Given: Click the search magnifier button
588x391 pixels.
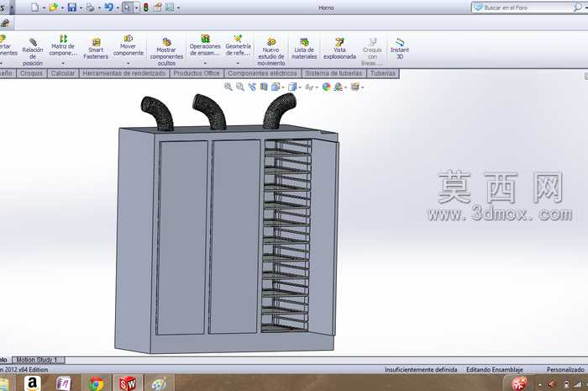Looking at the screenshot, I should (x=578, y=7).
